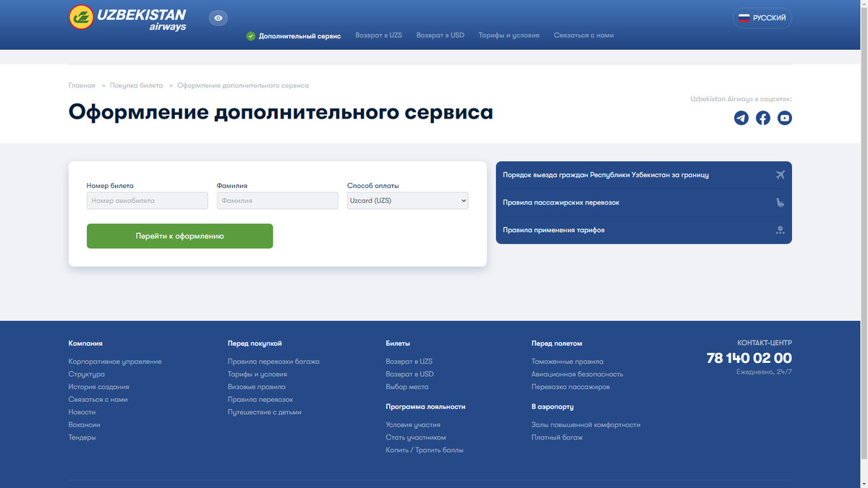Open Возврат в UZS footer link
The image size is (868, 488).
point(409,361)
